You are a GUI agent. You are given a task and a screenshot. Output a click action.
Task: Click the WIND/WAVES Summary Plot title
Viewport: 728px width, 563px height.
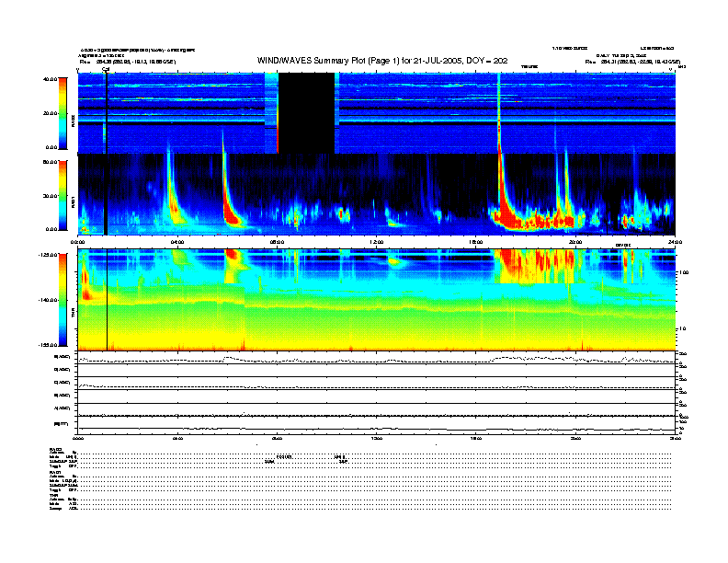click(x=382, y=61)
